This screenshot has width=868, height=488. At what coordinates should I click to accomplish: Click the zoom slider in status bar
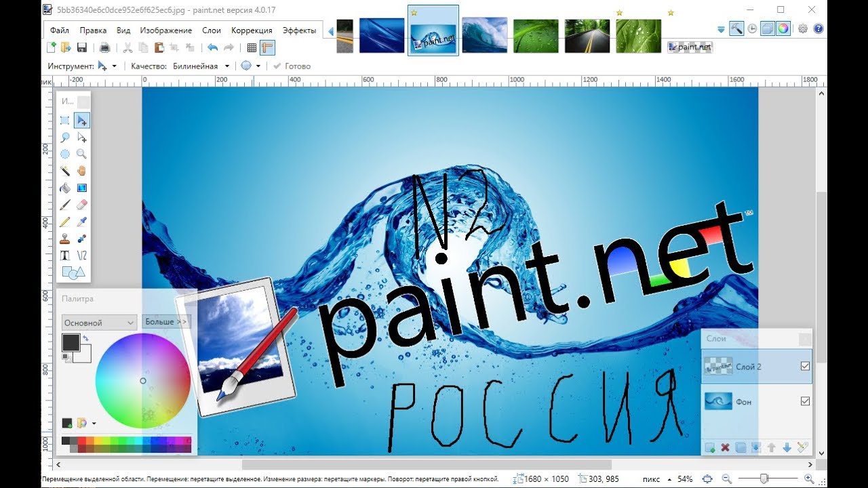pos(765,479)
